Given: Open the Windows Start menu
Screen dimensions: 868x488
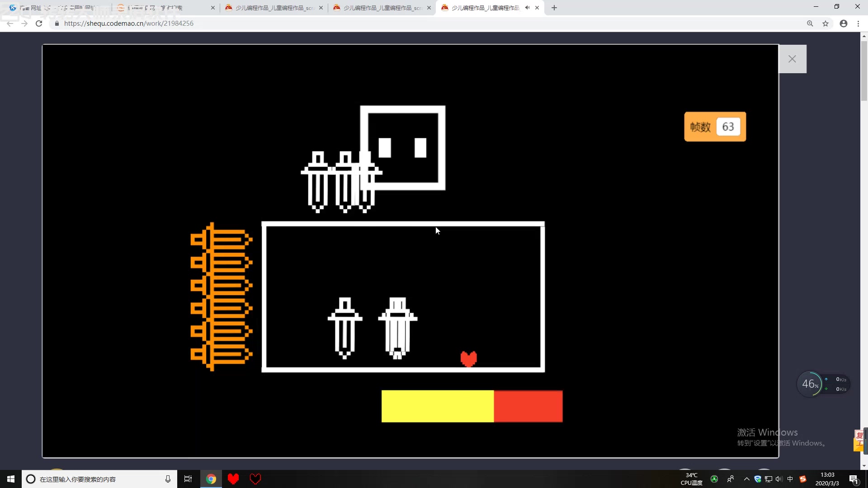Looking at the screenshot, I should [x=11, y=479].
